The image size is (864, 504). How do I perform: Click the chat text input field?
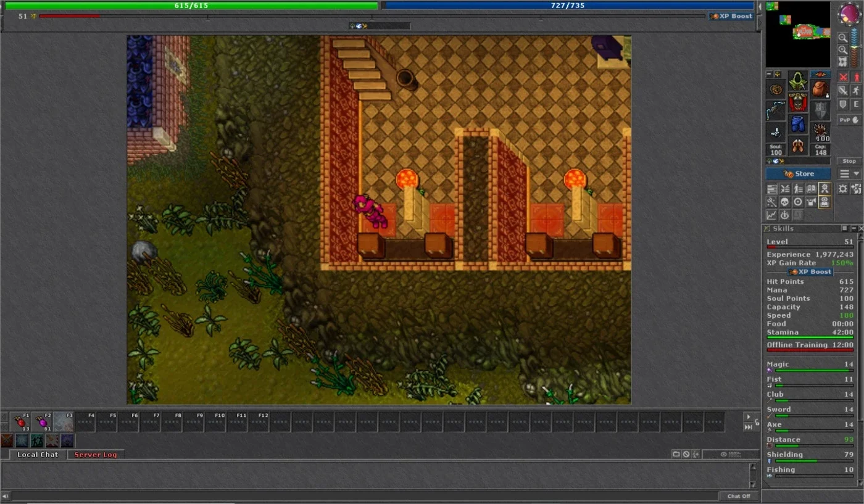(x=365, y=496)
